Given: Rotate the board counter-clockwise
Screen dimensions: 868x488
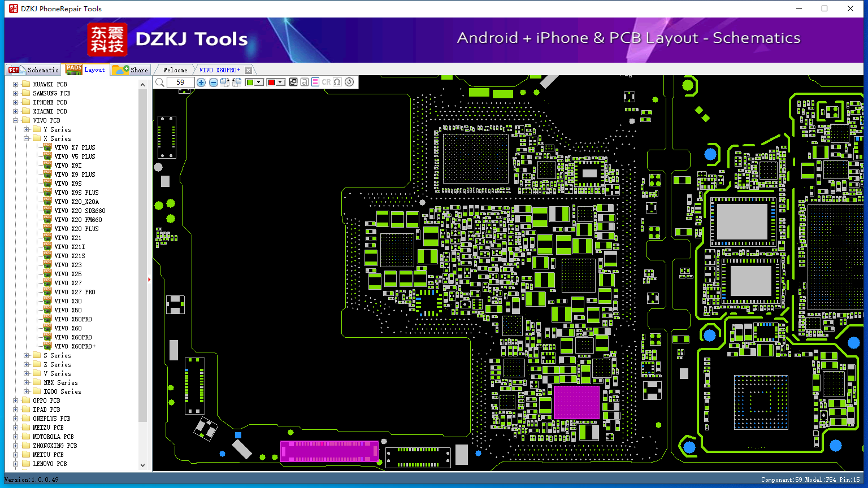Looking at the screenshot, I should click(237, 82).
